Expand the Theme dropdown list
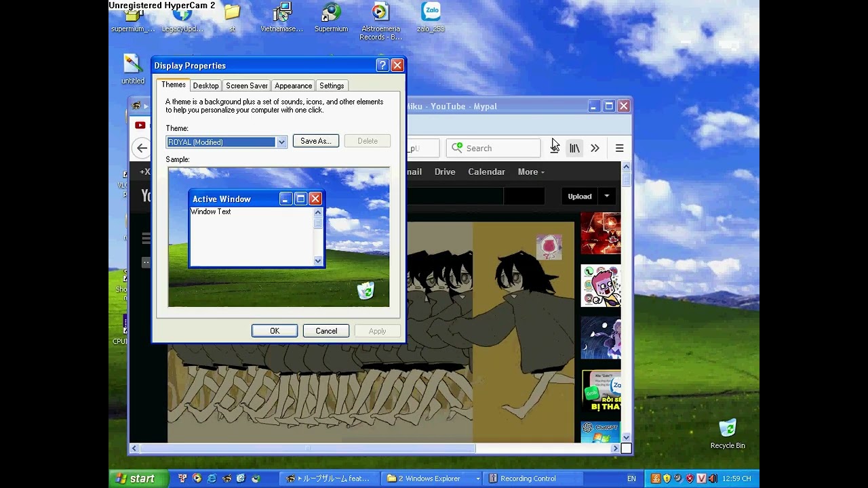The image size is (868, 488). (x=281, y=142)
